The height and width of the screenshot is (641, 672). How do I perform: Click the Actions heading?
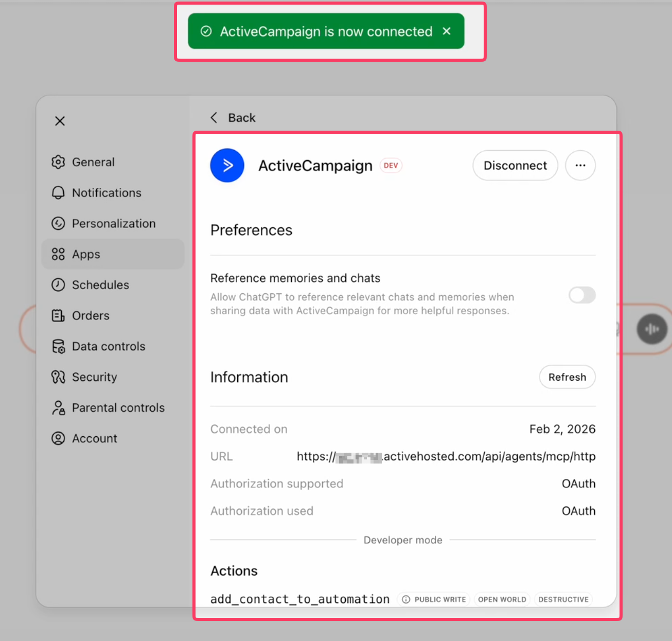tap(234, 571)
